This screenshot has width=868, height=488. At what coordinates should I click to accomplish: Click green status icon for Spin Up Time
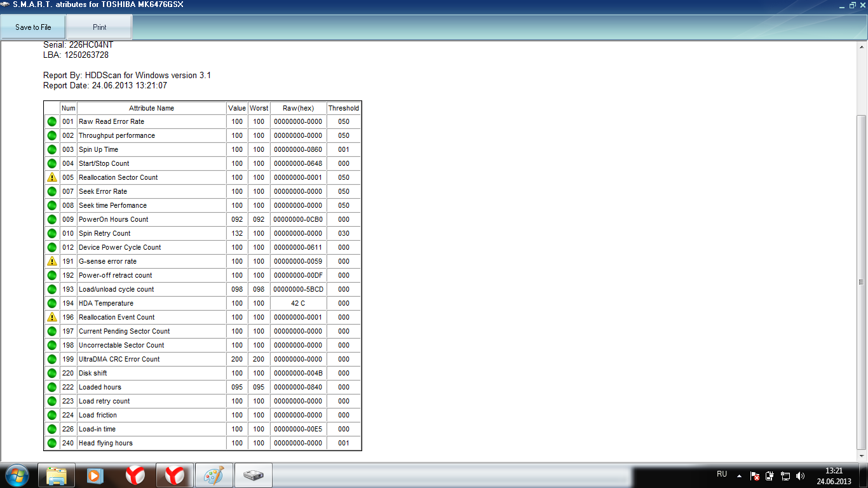click(x=52, y=149)
